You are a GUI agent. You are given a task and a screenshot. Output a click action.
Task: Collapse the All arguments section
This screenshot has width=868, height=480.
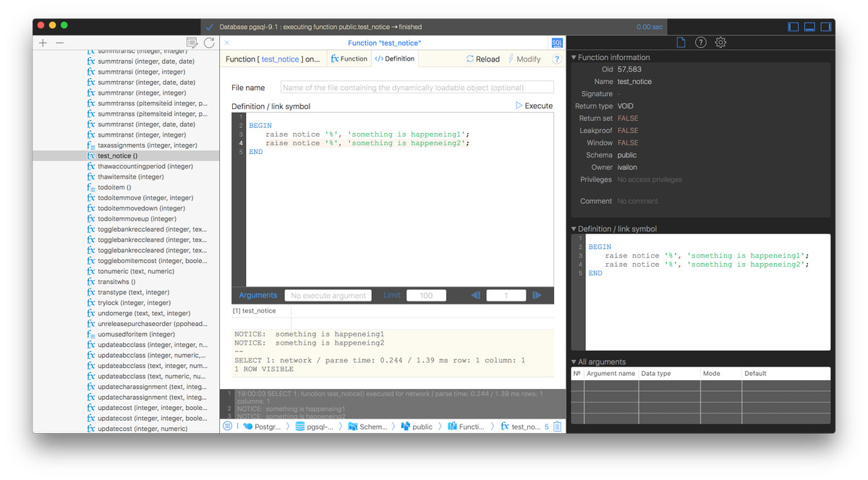[574, 361]
